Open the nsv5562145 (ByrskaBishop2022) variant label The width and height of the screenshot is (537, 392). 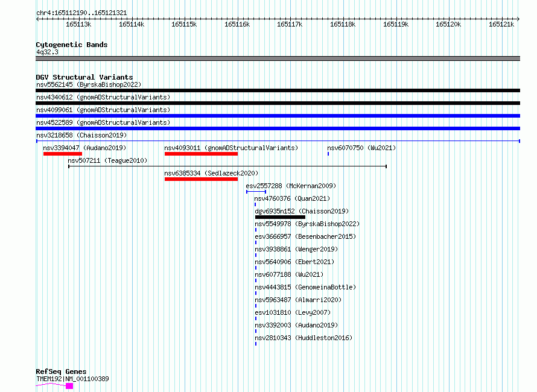[x=89, y=84]
